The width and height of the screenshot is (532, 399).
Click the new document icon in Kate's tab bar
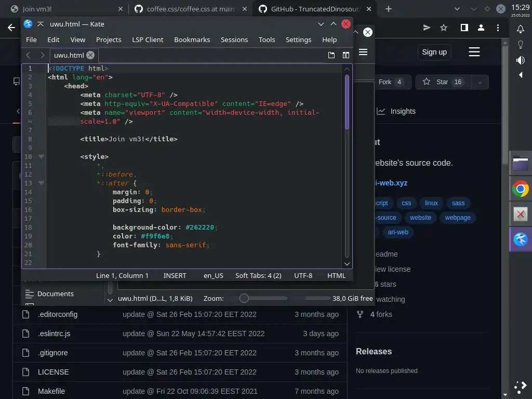click(331, 55)
